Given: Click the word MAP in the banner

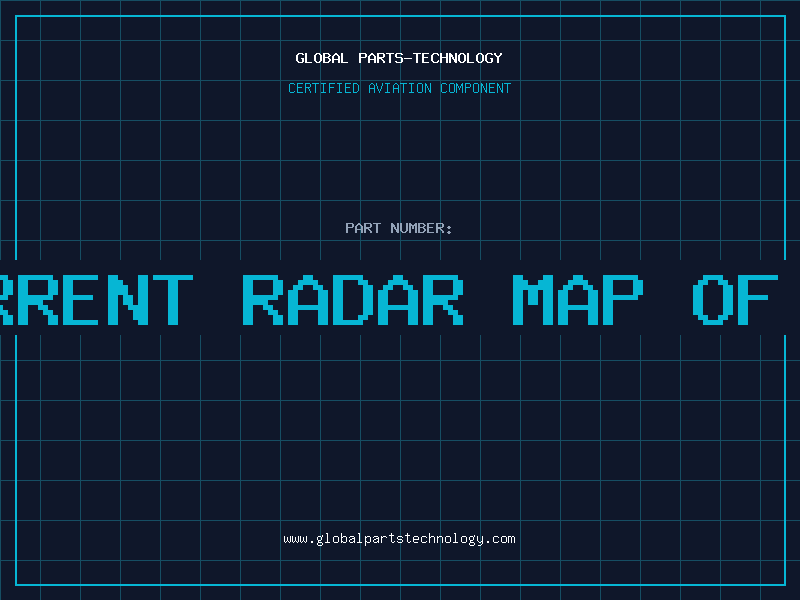Looking at the screenshot, I should tap(577, 298).
